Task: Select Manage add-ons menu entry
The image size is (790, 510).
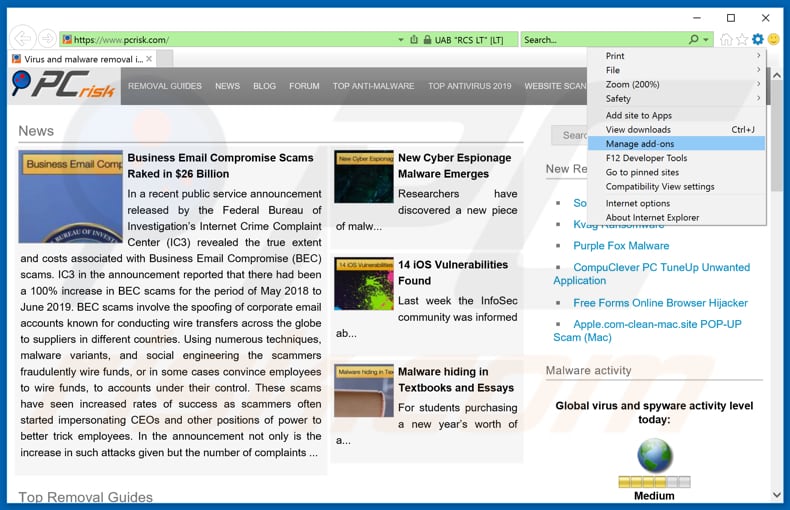Action: 676,144
